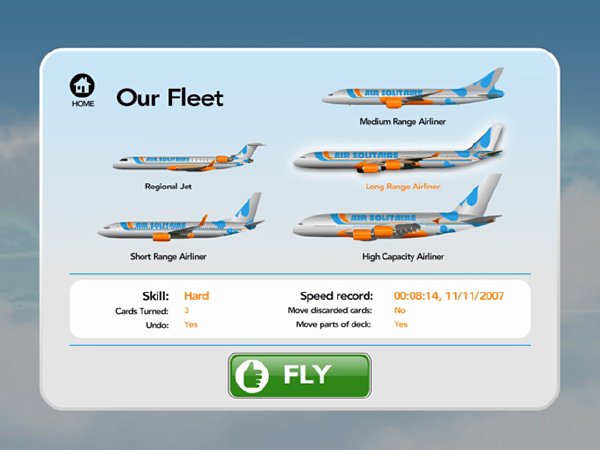600x450 pixels.
Task: Click the Cards Turned value 3
Action: pos(186,310)
